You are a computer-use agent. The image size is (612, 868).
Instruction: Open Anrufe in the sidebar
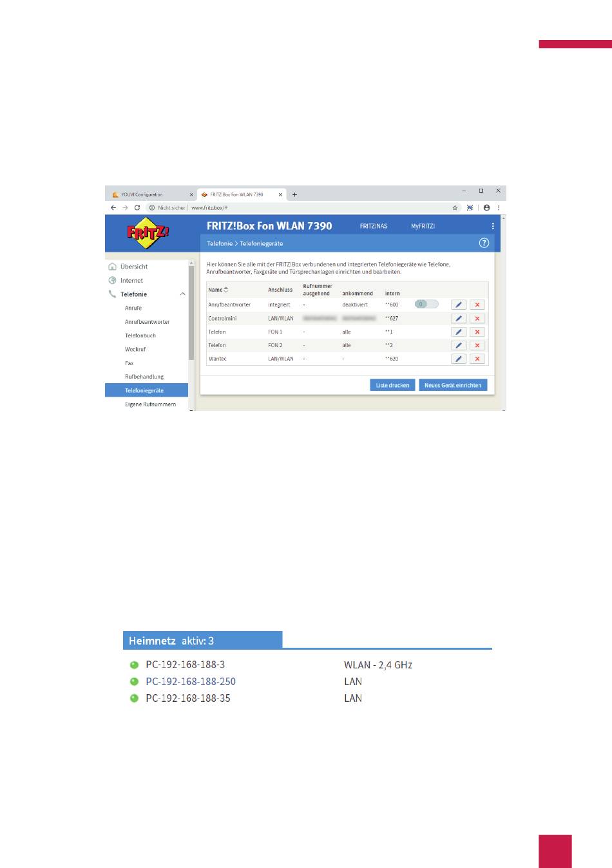[x=133, y=308]
